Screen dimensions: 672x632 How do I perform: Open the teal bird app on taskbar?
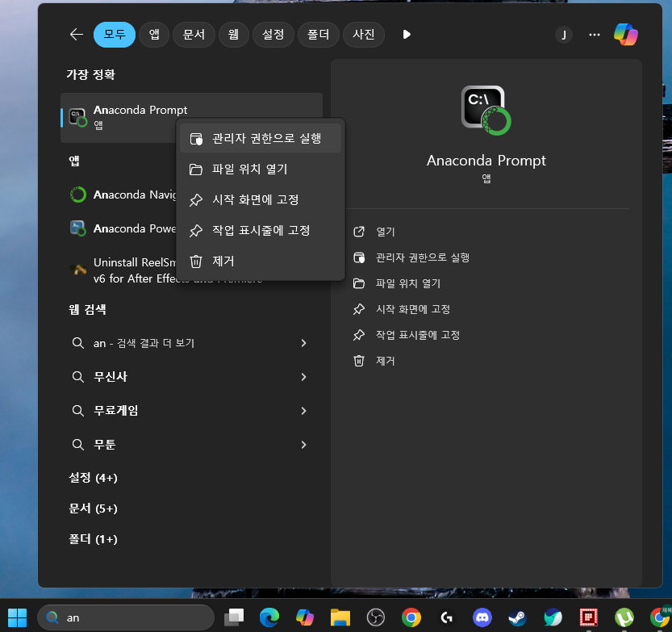point(553,617)
